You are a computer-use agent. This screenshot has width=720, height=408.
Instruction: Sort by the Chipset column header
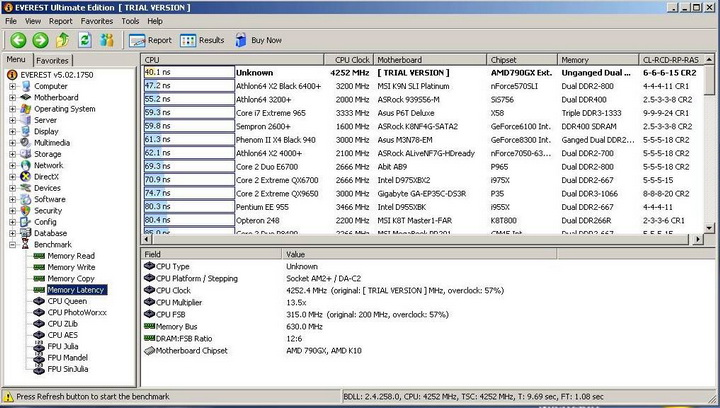(522, 60)
